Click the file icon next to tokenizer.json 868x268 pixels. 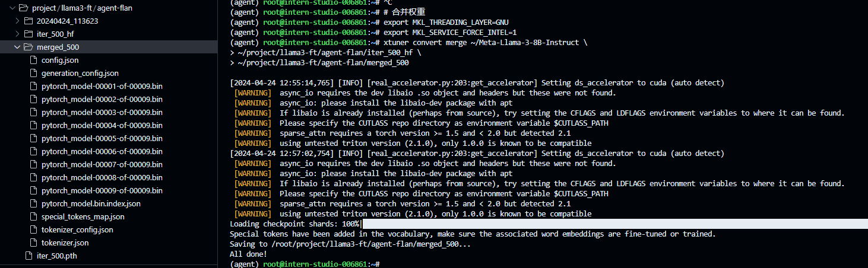click(x=34, y=243)
